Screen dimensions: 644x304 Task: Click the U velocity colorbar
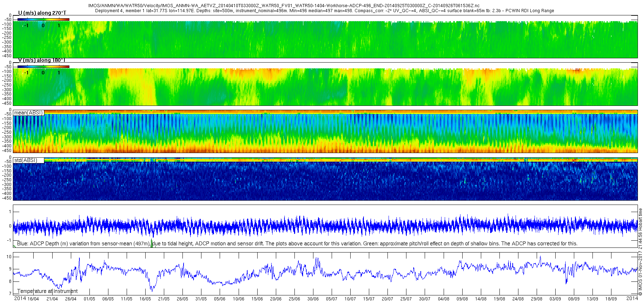pyautogui.click(x=43, y=19)
